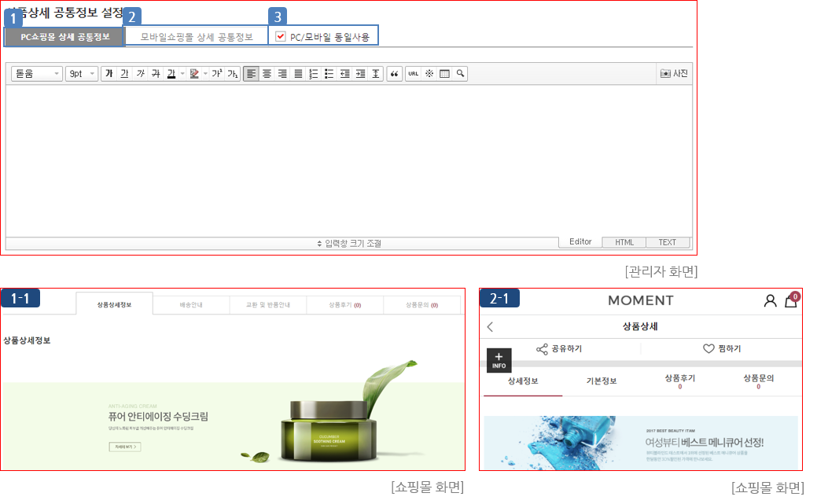Viewport: 817px width, 504px height.
Task: Switch the editor to HTML mode
Action: click(x=624, y=242)
